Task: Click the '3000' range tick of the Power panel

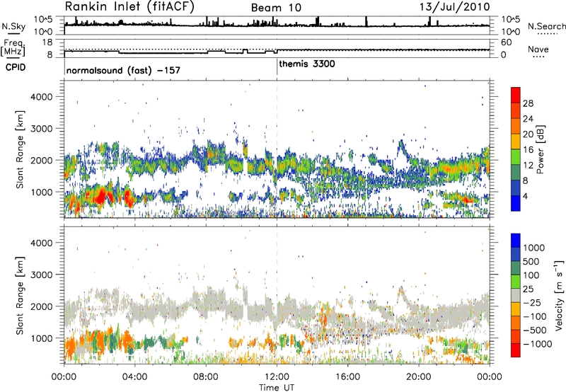Action: coord(42,129)
